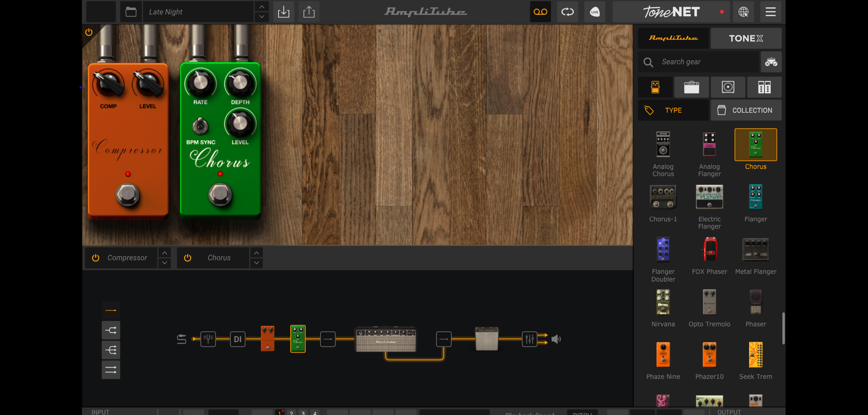Adjust the Compressor COMP knob
The image size is (868, 415).
(x=108, y=84)
